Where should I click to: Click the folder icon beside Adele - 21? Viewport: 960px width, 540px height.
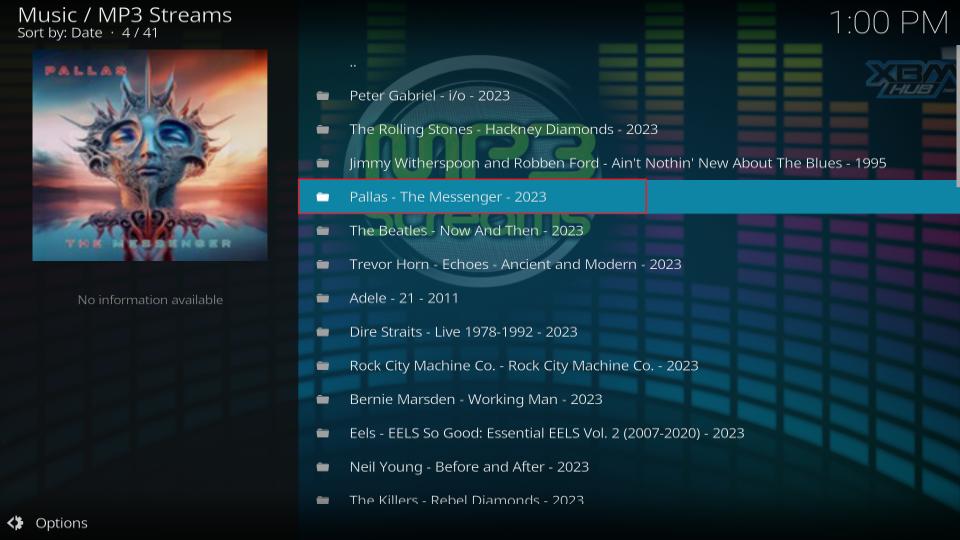pos(323,298)
